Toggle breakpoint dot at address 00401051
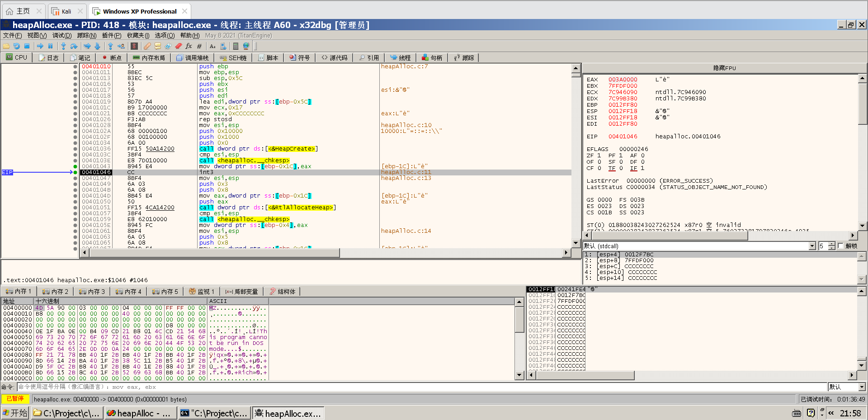This screenshot has width=868, height=420. pyautogui.click(x=75, y=208)
